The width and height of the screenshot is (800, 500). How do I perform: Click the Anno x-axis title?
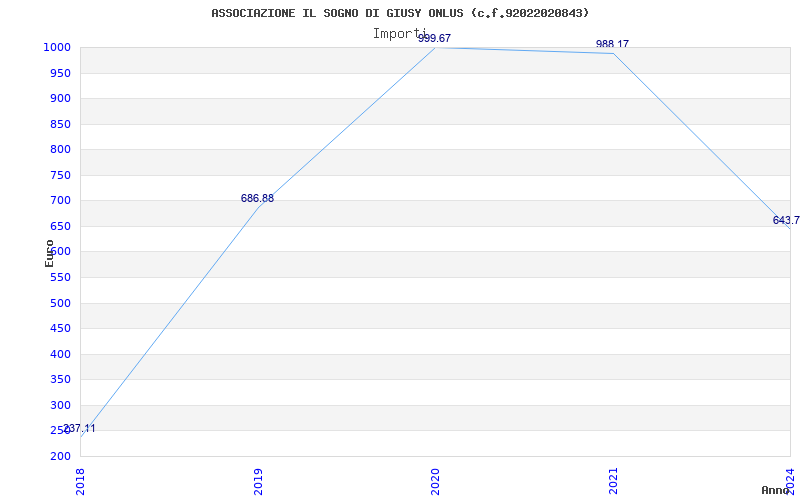click(776, 490)
